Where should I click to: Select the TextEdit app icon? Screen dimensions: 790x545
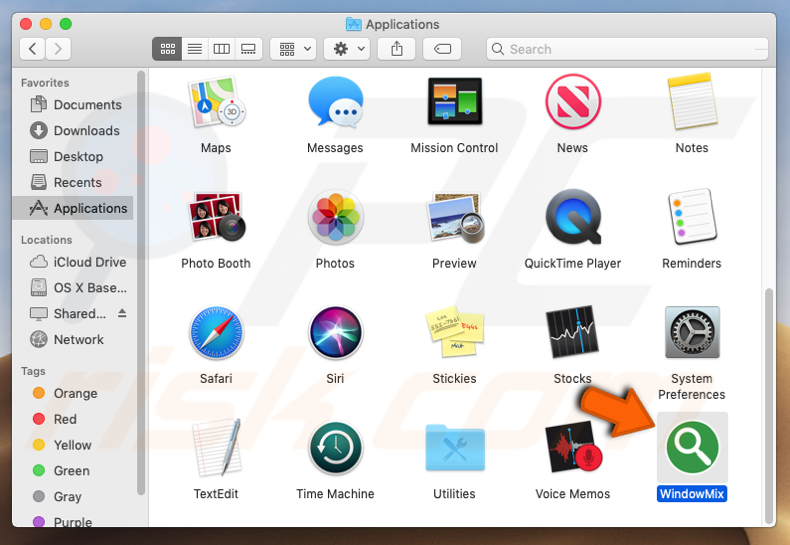[216, 447]
